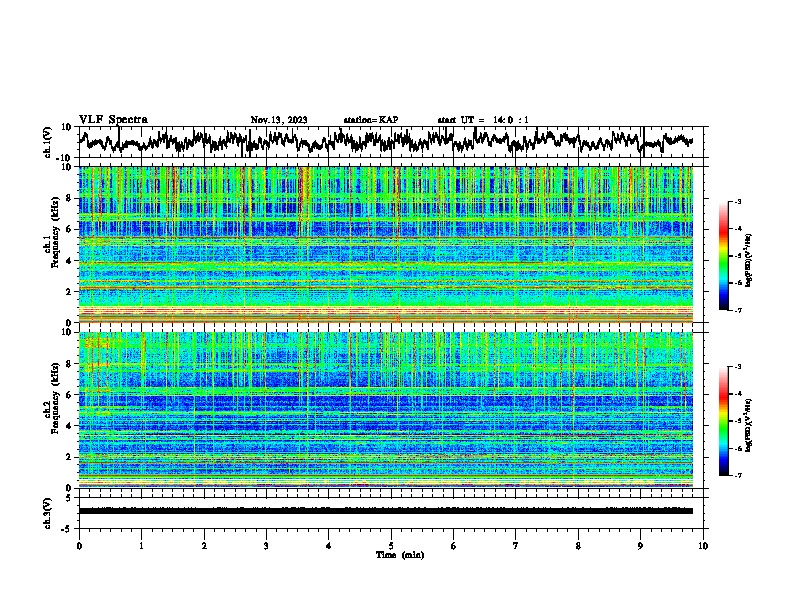Click the "ch.1(V)" waveform axis label
The height and width of the screenshot is (612, 792).
[48, 142]
